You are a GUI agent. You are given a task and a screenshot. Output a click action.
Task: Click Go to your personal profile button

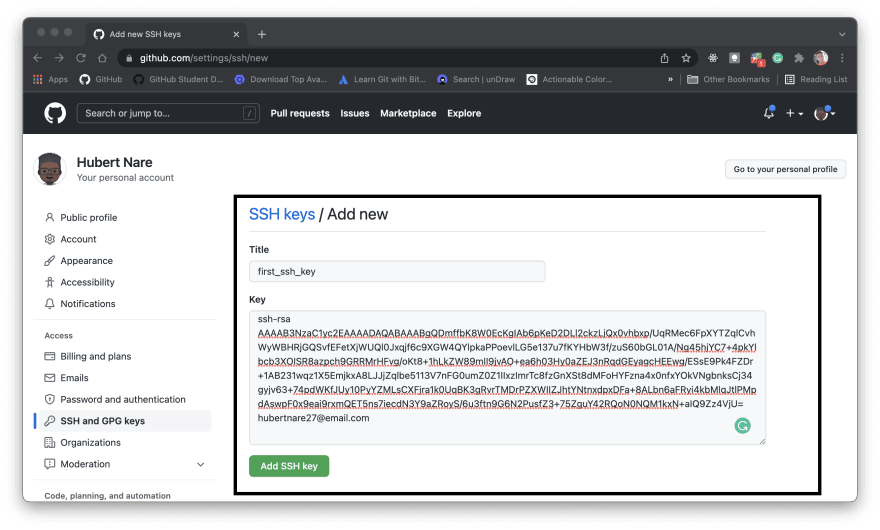click(785, 169)
